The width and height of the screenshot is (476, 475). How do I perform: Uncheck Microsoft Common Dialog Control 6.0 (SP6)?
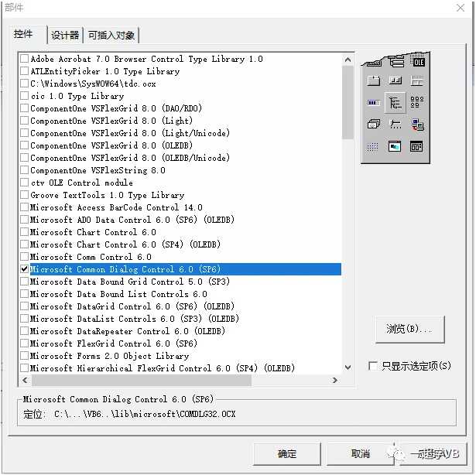point(24,269)
